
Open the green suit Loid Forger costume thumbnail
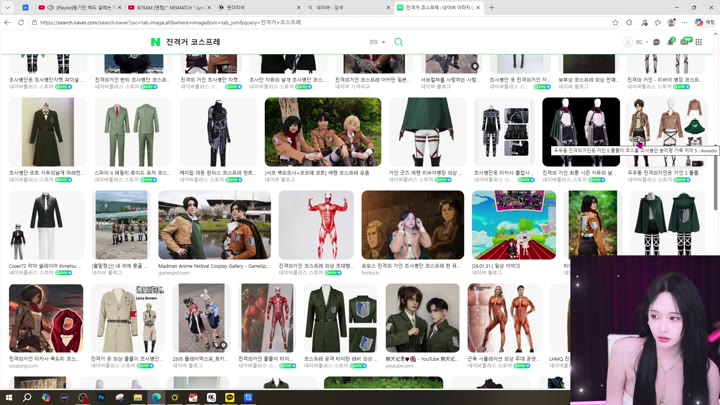(132, 132)
